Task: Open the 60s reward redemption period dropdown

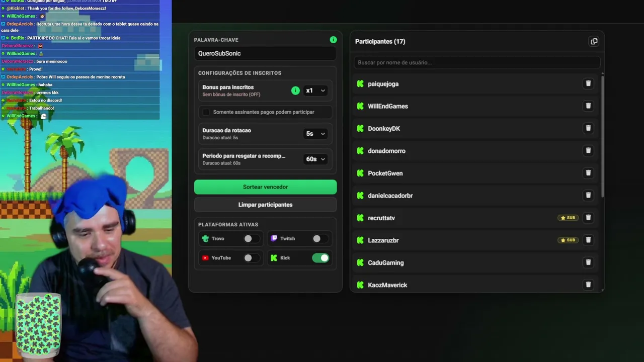Action: pos(315,159)
